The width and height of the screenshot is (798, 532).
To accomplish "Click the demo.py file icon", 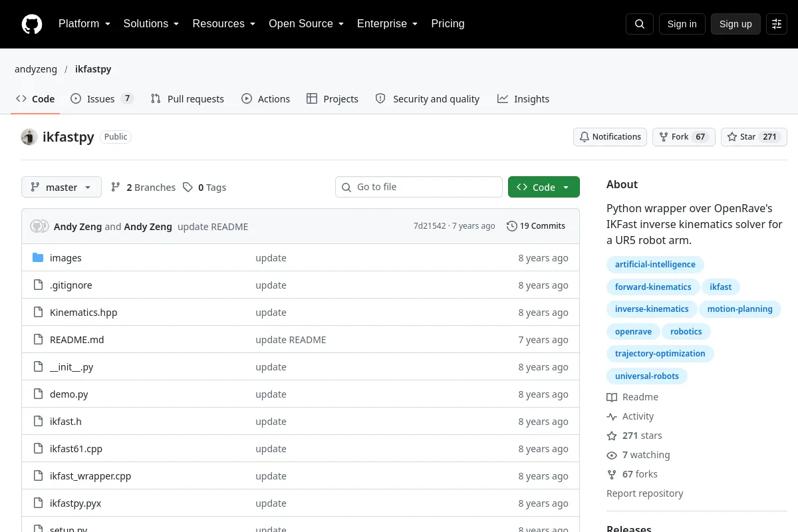I will [x=38, y=394].
